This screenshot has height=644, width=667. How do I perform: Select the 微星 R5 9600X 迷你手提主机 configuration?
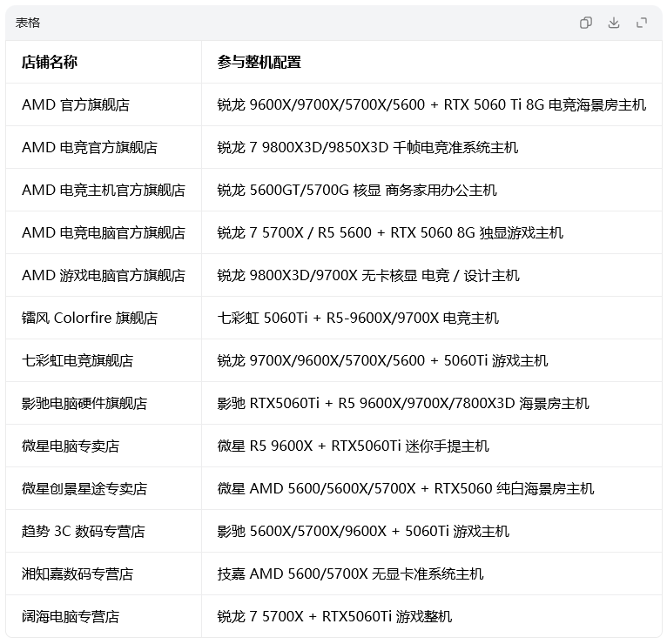(x=353, y=446)
